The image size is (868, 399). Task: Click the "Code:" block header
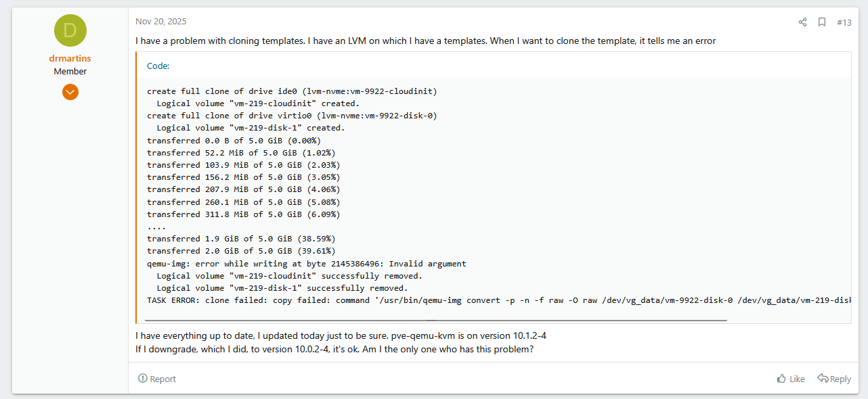(158, 66)
